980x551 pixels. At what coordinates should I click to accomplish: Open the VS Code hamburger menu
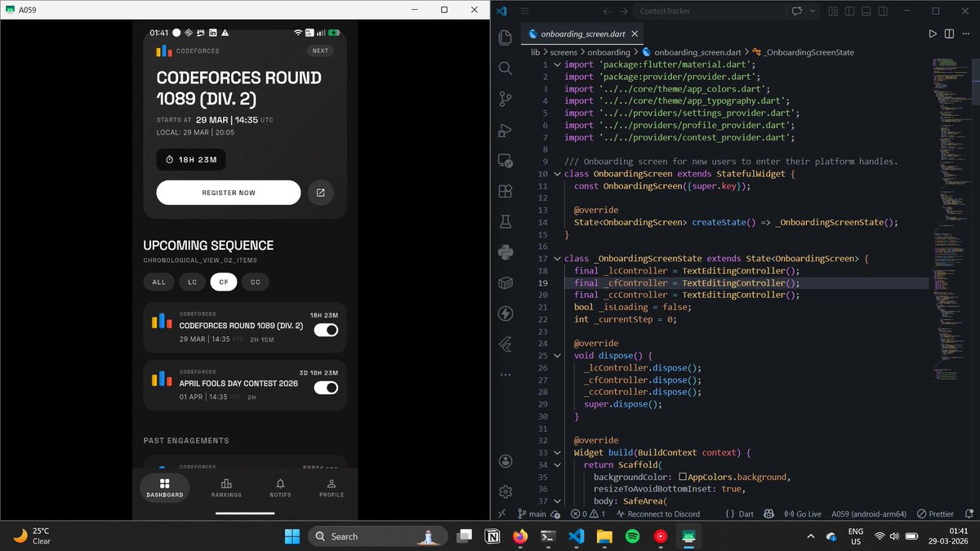[524, 11]
